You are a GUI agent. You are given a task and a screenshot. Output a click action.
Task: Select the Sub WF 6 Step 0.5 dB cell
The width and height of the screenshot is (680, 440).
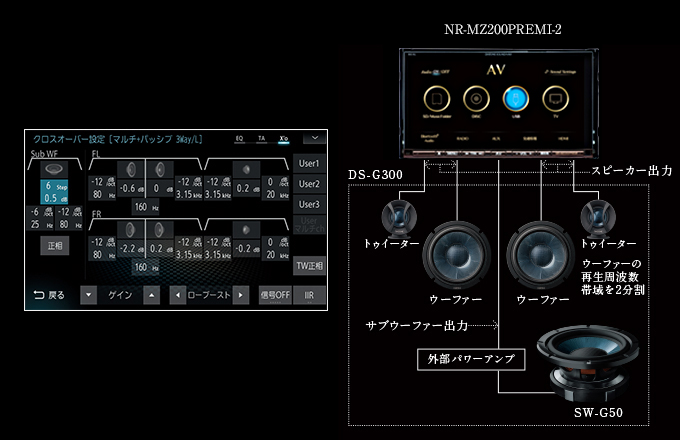(55, 191)
